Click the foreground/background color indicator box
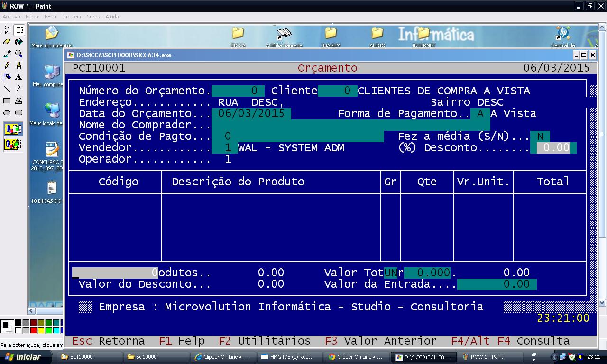 tap(7, 327)
